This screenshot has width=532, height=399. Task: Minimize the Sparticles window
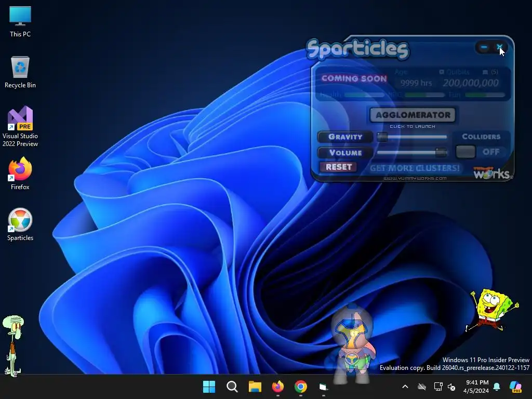point(484,47)
